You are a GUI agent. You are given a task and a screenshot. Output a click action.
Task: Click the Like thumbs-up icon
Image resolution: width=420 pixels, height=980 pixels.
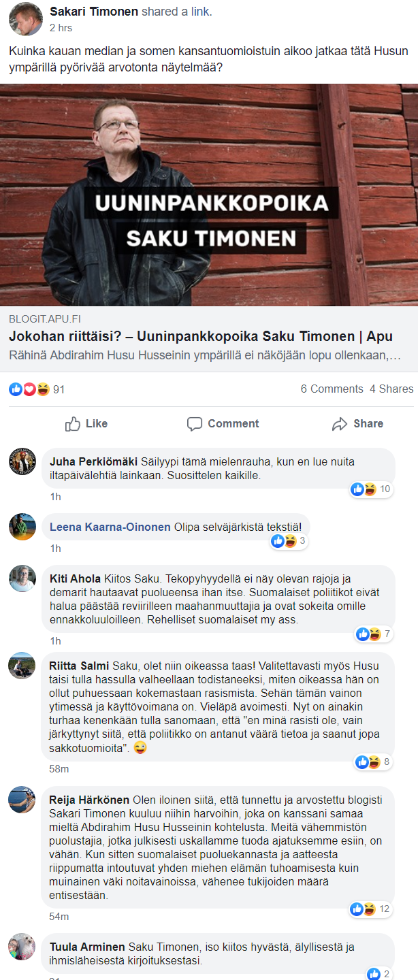pyautogui.click(x=73, y=424)
